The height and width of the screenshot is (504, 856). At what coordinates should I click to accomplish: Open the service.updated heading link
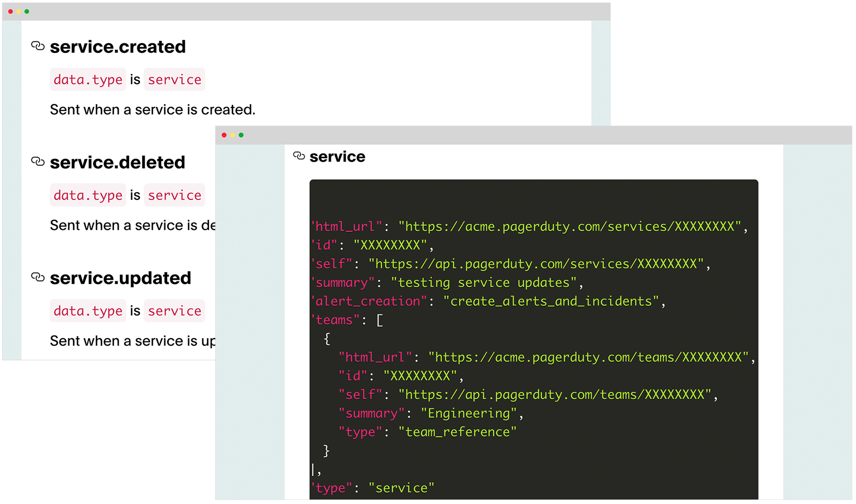(x=120, y=278)
